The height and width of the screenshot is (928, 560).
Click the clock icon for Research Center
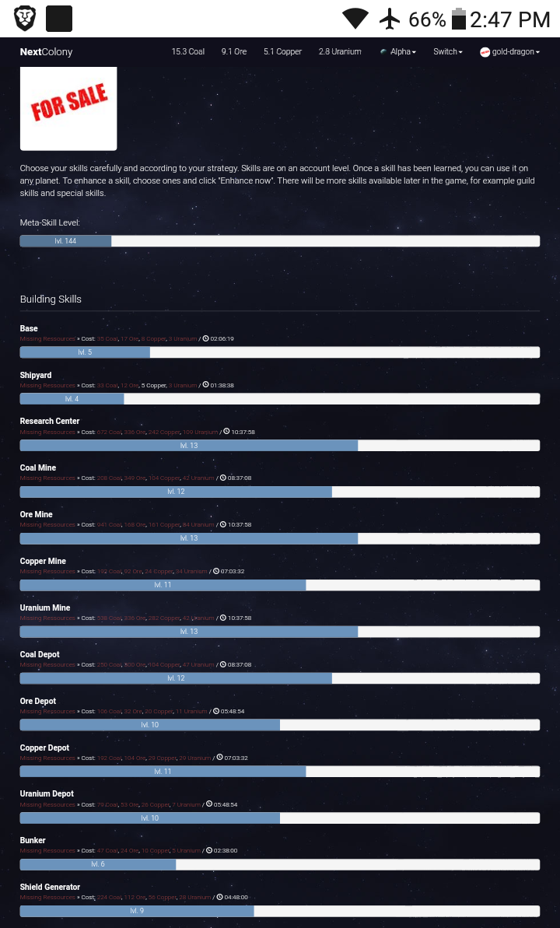pos(226,432)
